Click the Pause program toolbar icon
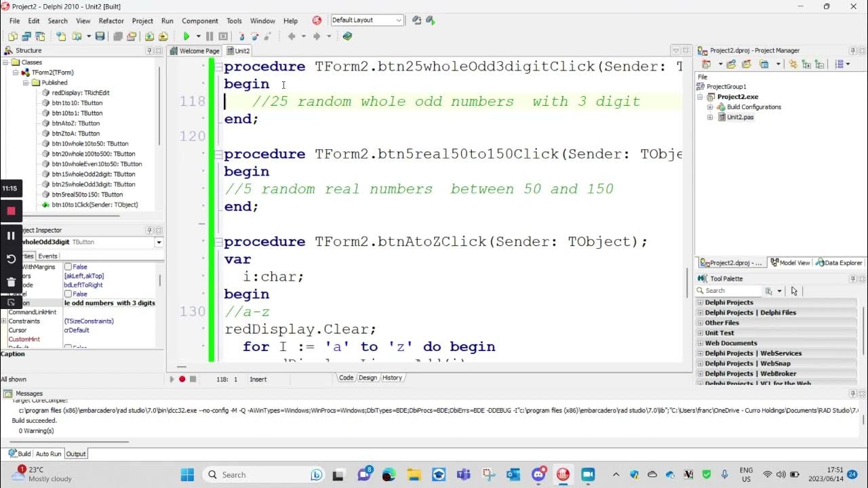The height and width of the screenshot is (488, 868). (x=210, y=37)
